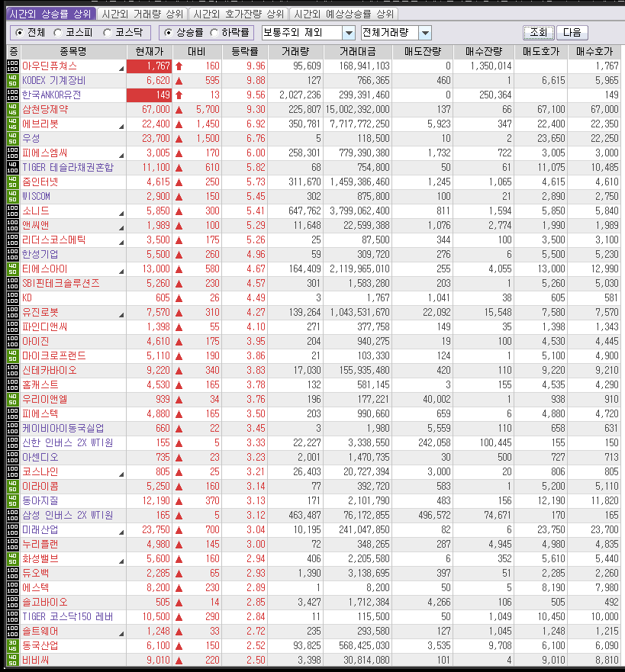Sort by 매도잔량 column header

423,52
